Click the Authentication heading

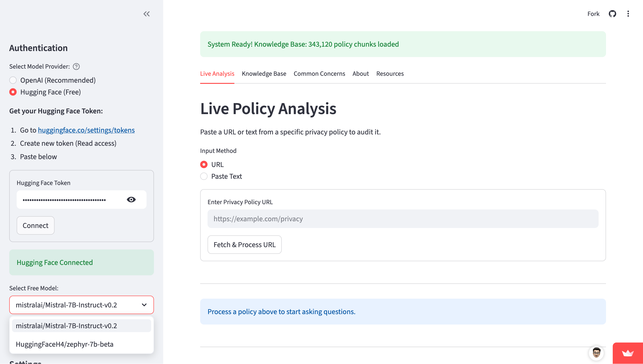pyautogui.click(x=39, y=48)
